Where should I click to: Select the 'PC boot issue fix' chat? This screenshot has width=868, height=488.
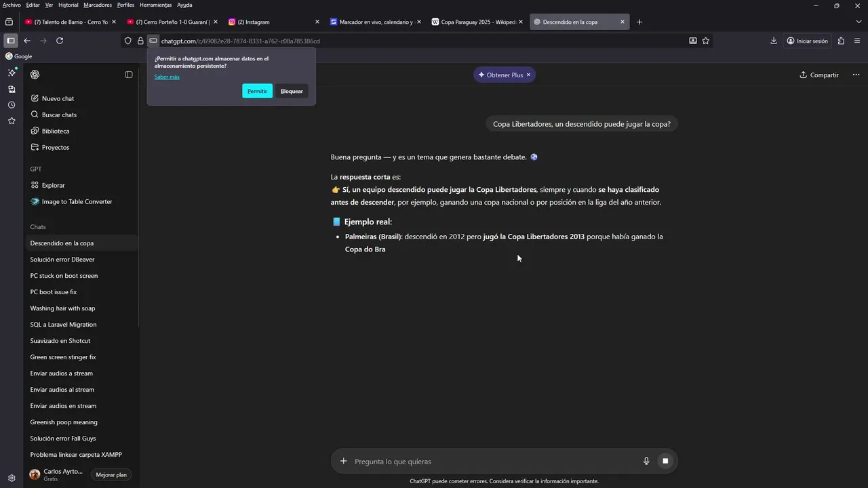81,292
